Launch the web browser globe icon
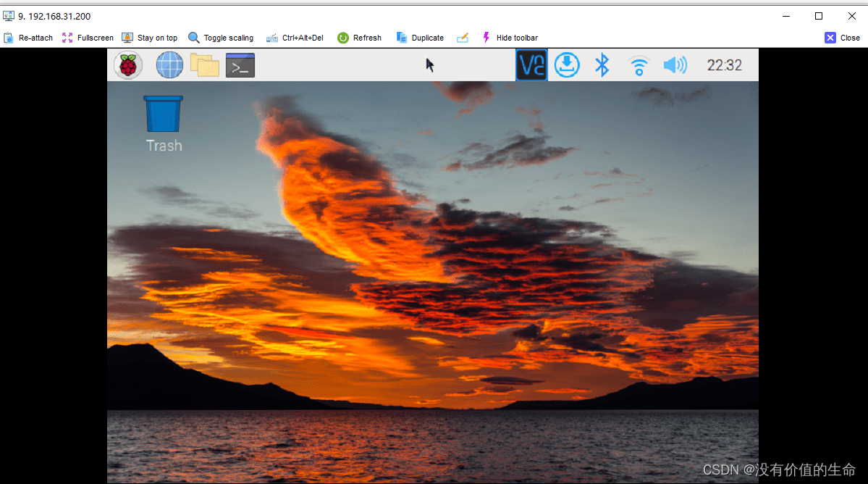This screenshot has width=868, height=484. click(169, 65)
